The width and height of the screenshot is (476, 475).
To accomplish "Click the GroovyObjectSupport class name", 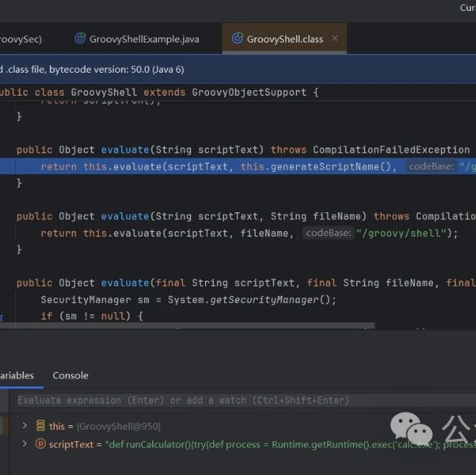I will click(249, 92).
